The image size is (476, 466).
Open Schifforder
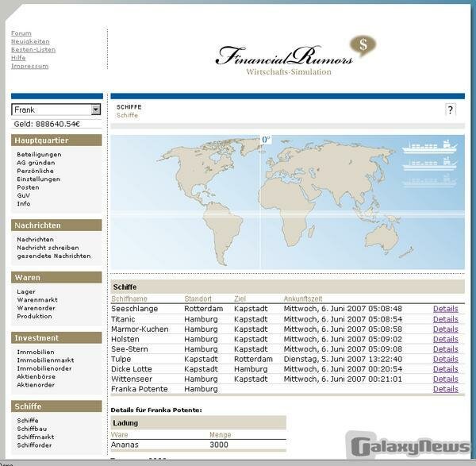pos(34,445)
